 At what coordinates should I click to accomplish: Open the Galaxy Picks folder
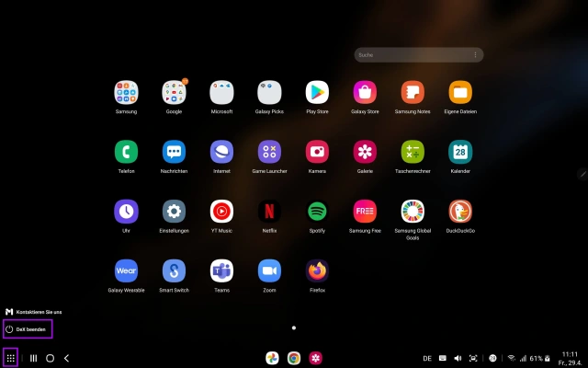click(269, 92)
